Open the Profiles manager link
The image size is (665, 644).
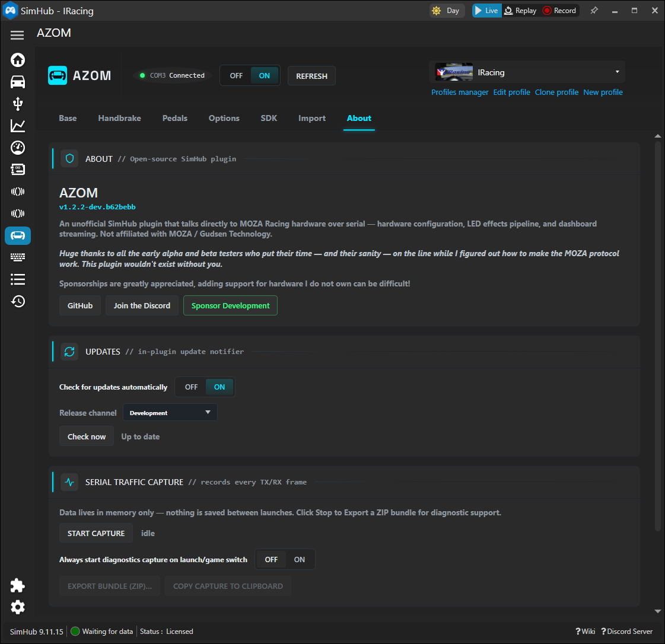click(x=460, y=92)
